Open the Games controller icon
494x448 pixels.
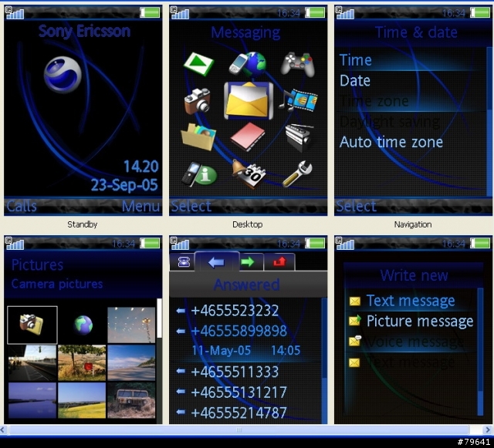297,64
